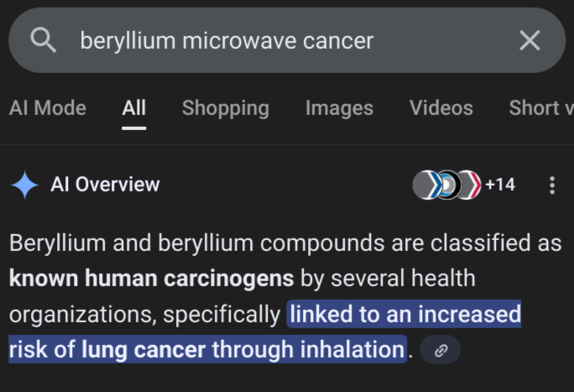Go to the Shopping tab
The width and height of the screenshot is (574, 392).
(226, 108)
